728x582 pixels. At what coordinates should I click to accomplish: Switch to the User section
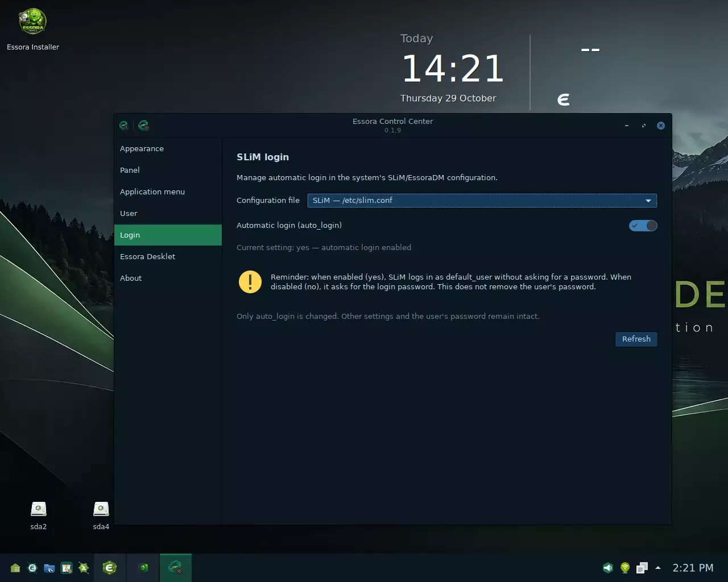pos(168,214)
